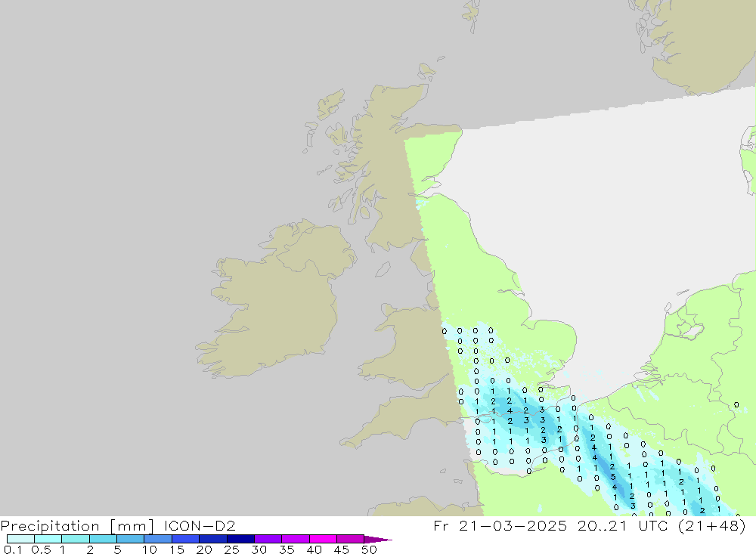Viewport: 756px width, 554px height.
Task: Click the "UTC" label
Action: point(653,525)
